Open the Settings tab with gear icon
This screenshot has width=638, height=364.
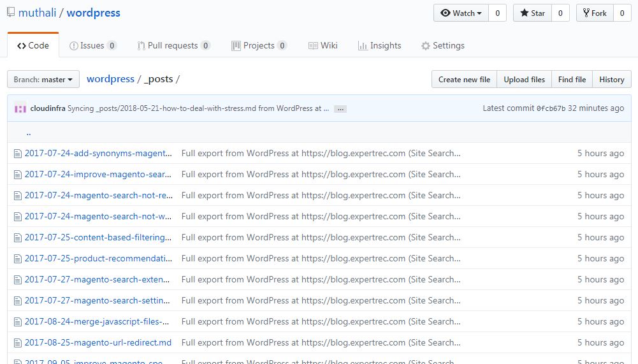pyautogui.click(x=443, y=46)
